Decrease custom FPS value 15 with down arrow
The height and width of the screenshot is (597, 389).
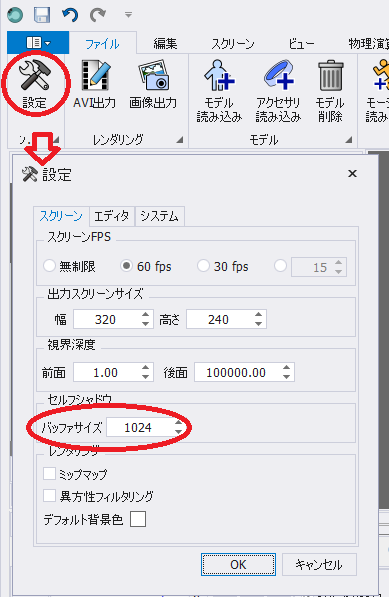click(x=338, y=271)
